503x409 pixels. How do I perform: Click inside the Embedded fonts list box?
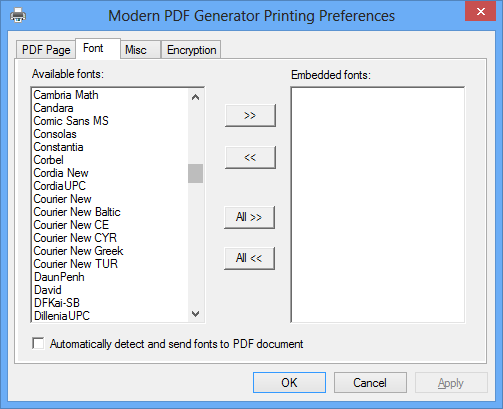pos(378,205)
